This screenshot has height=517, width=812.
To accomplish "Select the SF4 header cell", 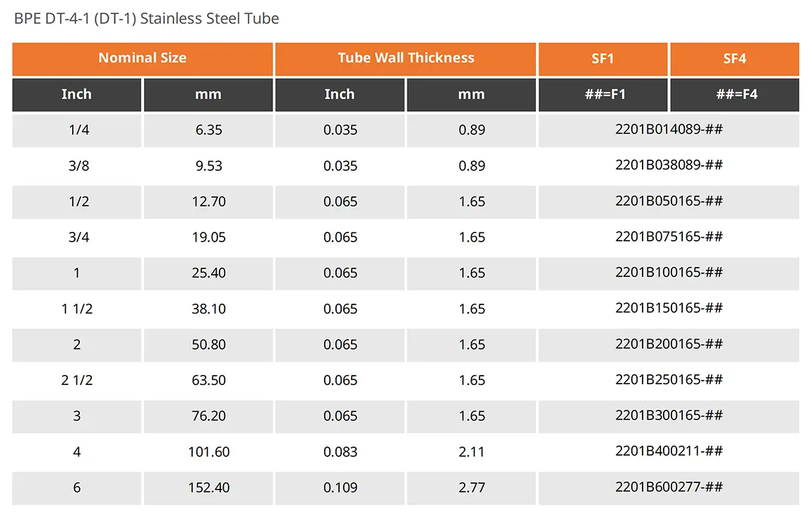I will tap(734, 59).
